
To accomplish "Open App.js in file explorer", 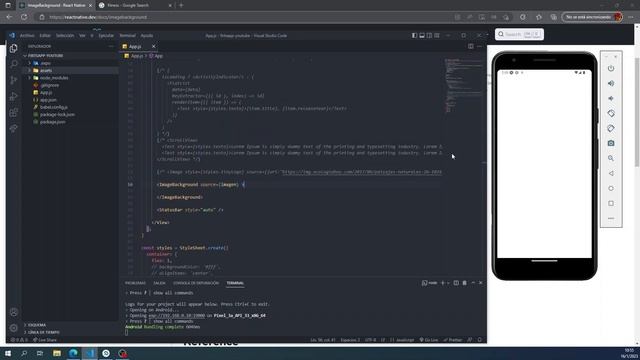I will tap(46, 93).
